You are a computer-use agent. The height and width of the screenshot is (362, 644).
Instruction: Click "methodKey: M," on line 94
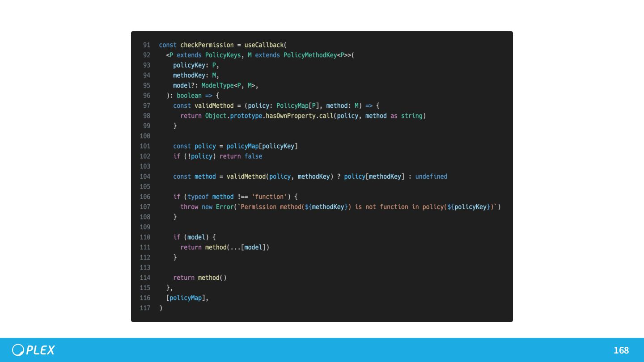[x=196, y=76]
